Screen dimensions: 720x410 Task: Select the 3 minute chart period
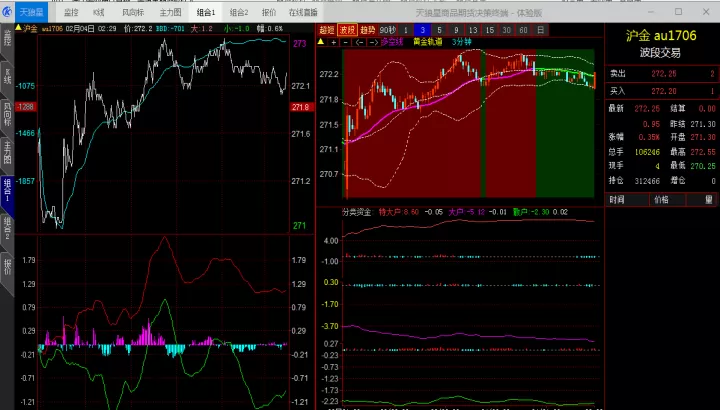(422, 30)
